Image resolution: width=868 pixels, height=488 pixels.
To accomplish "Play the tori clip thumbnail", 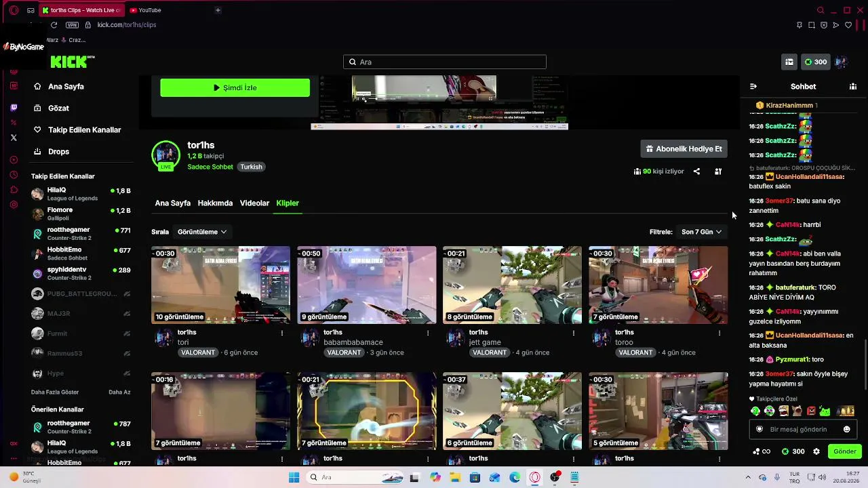I will [220, 285].
